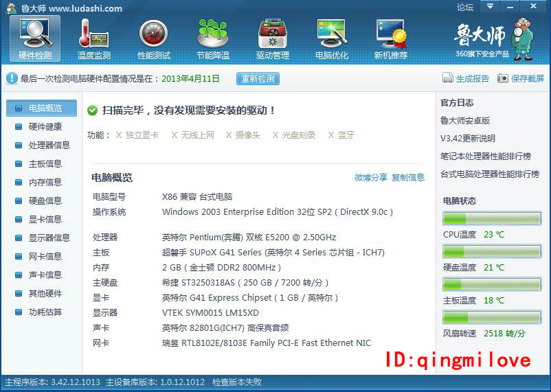
Task: Open the V3.42更新说明 log entry
Action: [x=468, y=139]
